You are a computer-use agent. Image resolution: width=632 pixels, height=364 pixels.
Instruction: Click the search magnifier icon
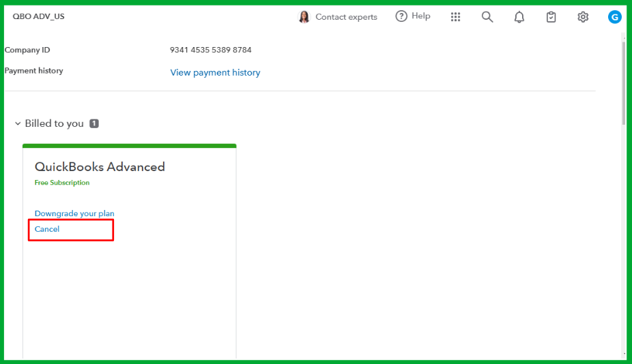tap(487, 17)
